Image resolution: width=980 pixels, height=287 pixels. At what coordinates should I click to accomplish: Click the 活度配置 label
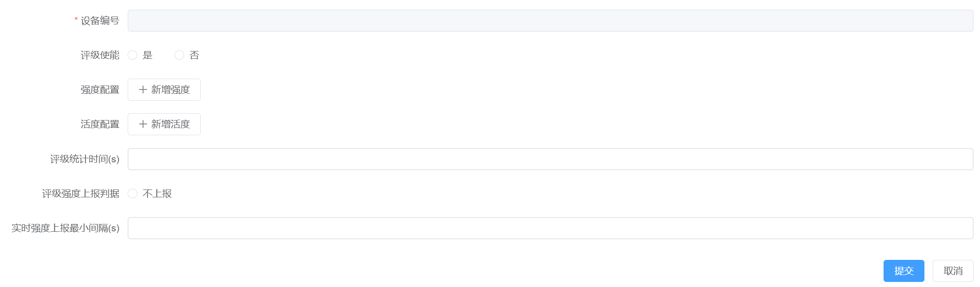100,124
